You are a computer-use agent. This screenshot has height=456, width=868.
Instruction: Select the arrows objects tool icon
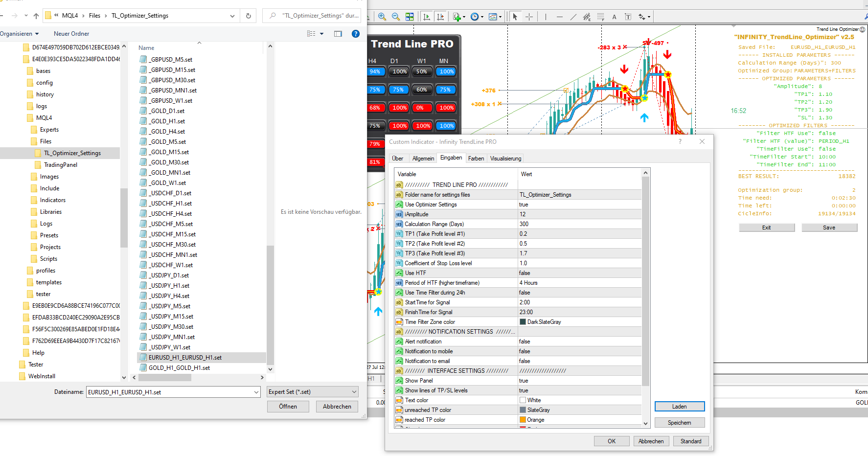[x=642, y=17]
